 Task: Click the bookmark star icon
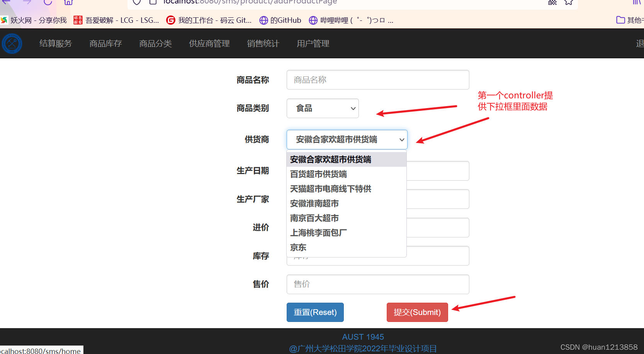(568, 2)
